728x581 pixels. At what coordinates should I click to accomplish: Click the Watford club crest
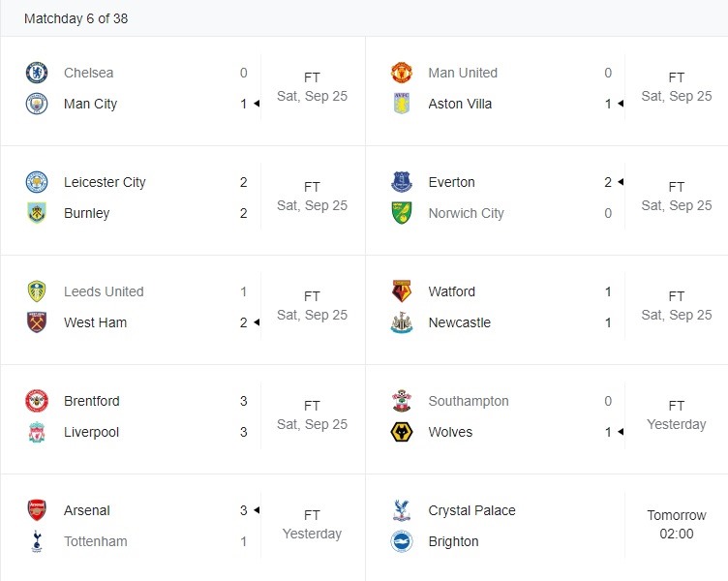pyautogui.click(x=402, y=291)
